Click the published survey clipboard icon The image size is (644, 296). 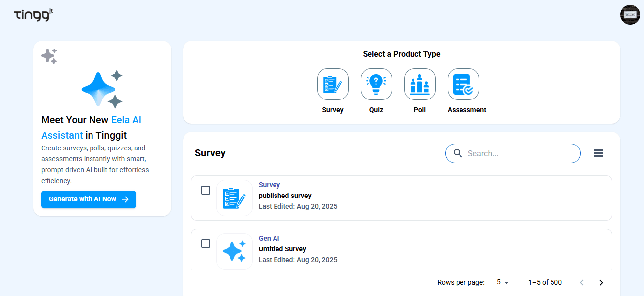click(x=234, y=197)
